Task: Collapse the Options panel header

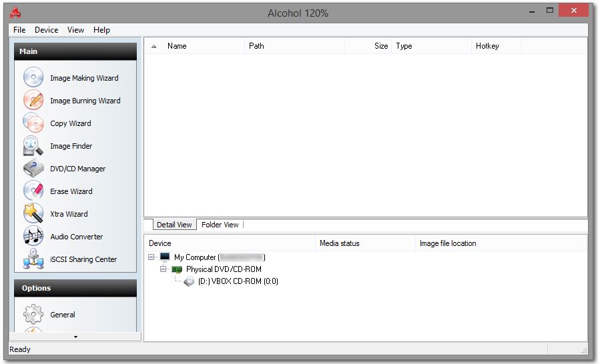Action: (x=75, y=288)
